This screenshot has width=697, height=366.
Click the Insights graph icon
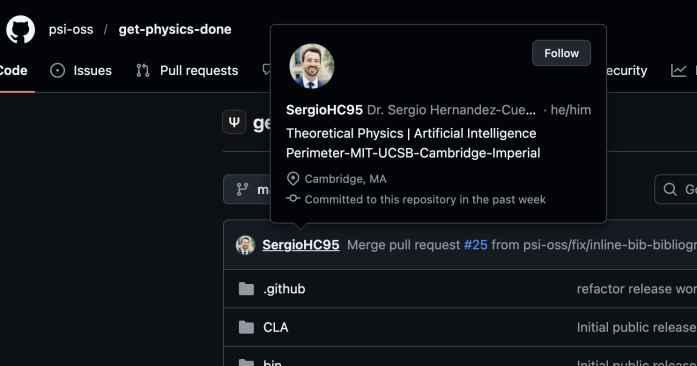(678, 70)
